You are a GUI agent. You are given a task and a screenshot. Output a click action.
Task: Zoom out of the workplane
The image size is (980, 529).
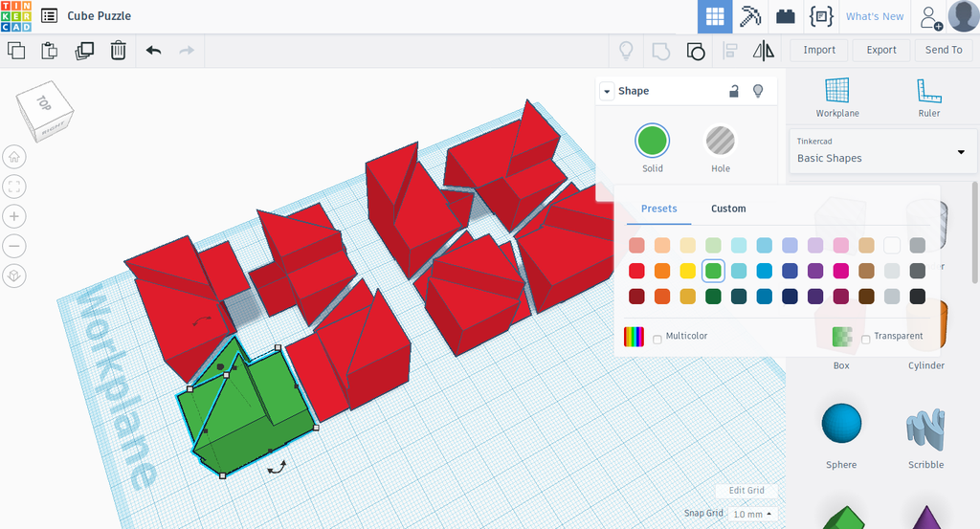click(14, 246)
